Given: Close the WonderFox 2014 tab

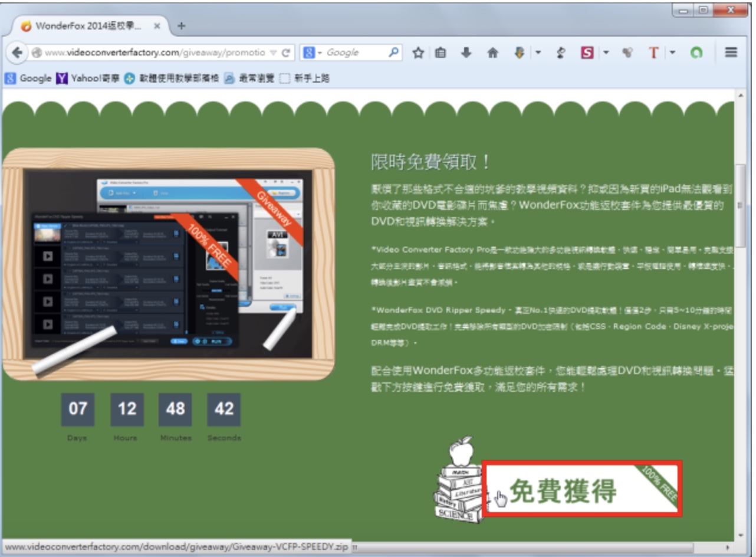Looking at the screenshot, I should pyautogui.click(x=157, y=26).
